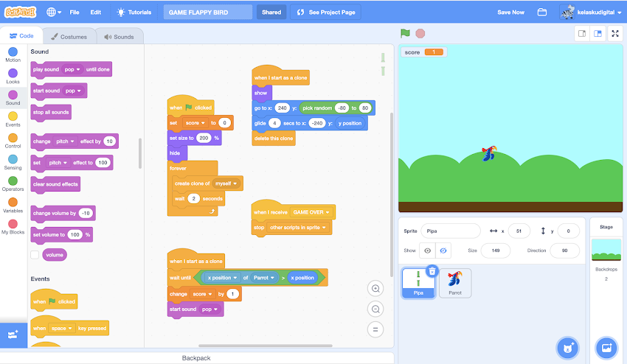The image size is (627, 364).
Task: Select the Motion block category
Action: click(13, 55)
